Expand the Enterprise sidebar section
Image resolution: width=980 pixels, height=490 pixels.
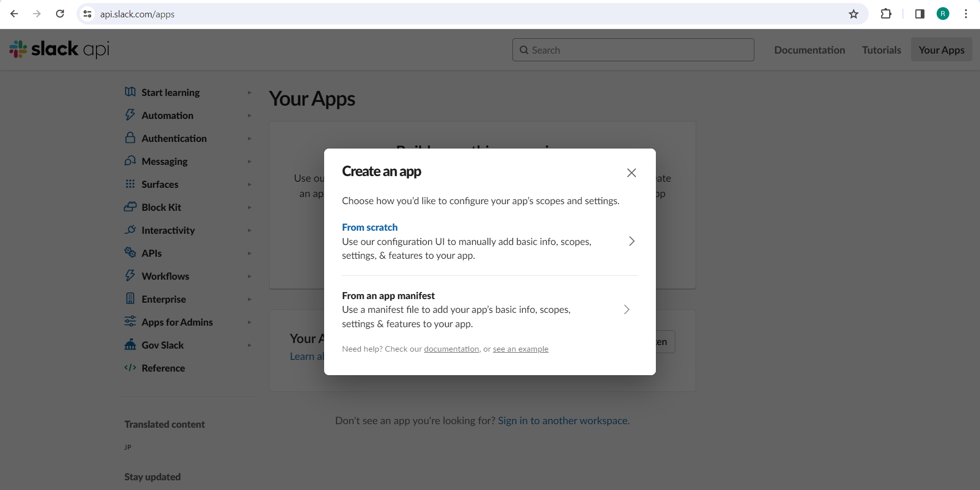[249, 299]
